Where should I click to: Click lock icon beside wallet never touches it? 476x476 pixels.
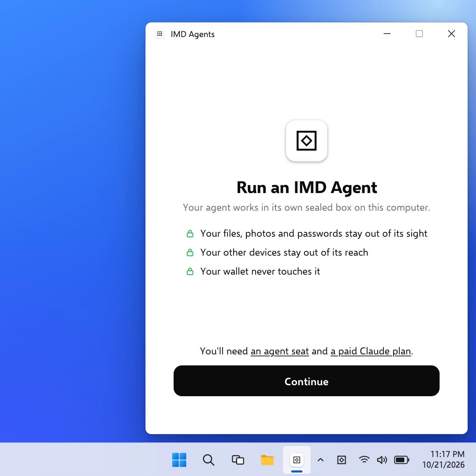point(190,271)
